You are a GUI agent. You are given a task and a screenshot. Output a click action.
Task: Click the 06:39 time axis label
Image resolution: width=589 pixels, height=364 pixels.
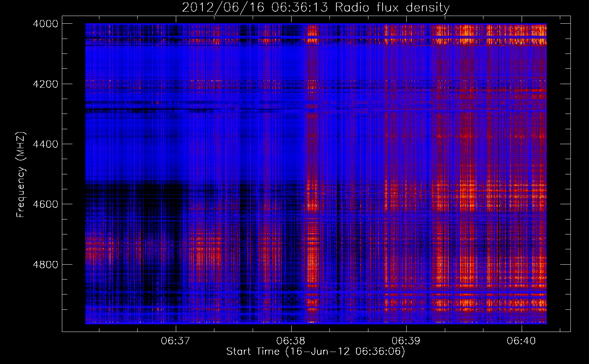click(x=406, y=341)
